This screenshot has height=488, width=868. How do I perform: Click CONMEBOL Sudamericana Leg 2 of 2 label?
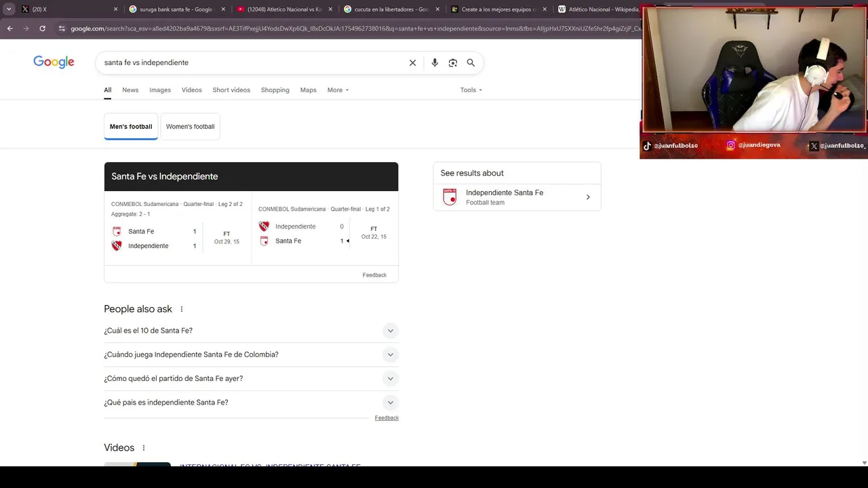point(176,204)
